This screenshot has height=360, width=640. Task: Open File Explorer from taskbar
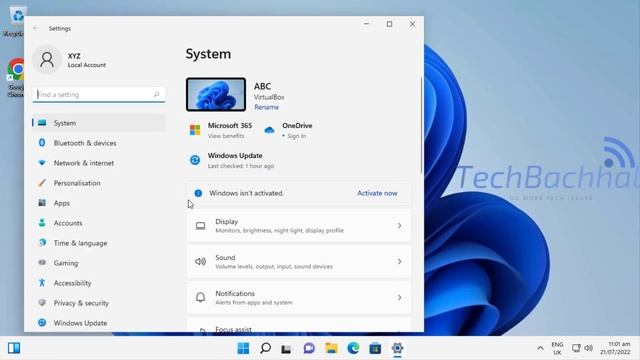point(331,348)
